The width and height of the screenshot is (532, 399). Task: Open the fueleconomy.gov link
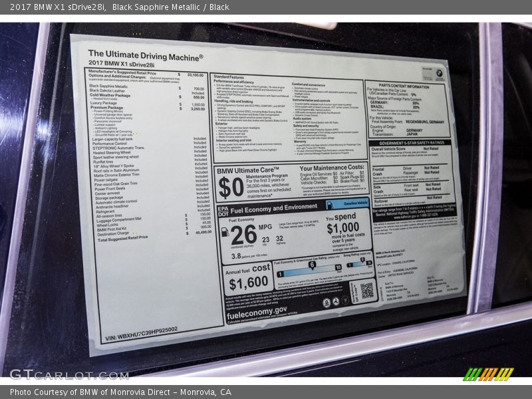pyautogui.click(x=257, y=313)
